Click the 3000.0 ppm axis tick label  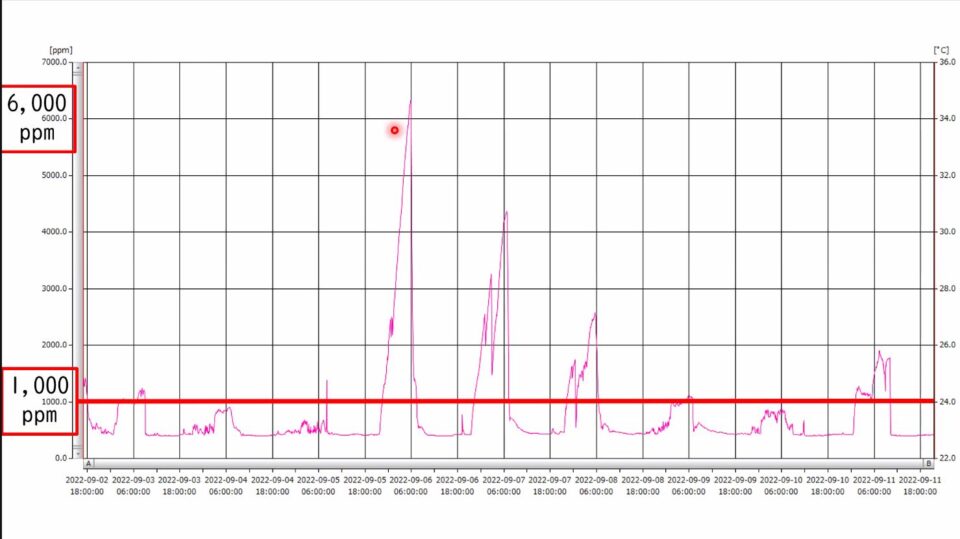tap(54, 288)
